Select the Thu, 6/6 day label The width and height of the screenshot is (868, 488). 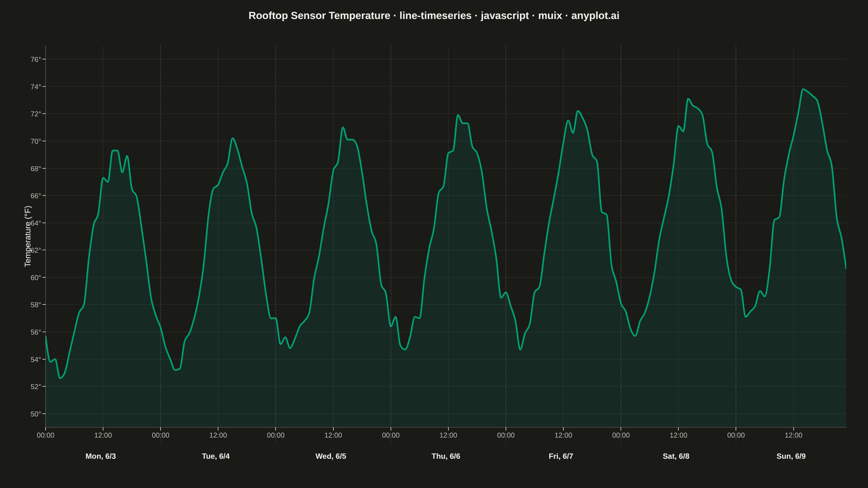click(446, 456)
